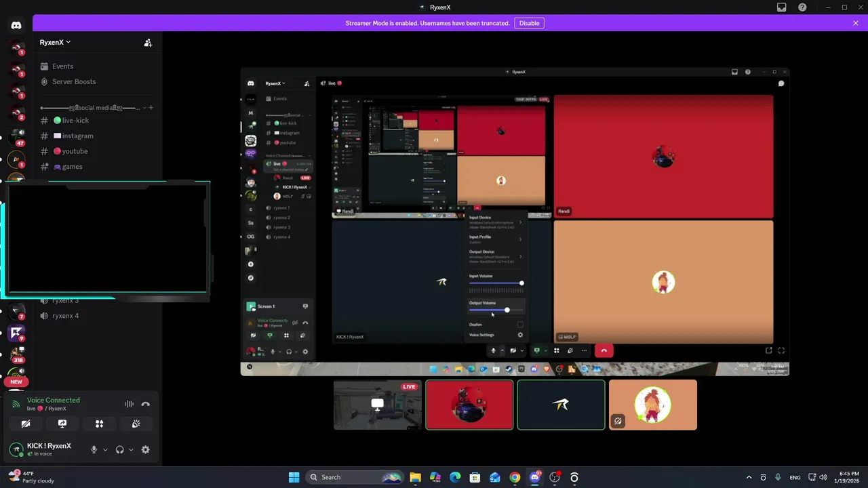This screenshot has width=868, height=488.
Task: Show hidden system tray icons chevron
Action: [749, 477]
